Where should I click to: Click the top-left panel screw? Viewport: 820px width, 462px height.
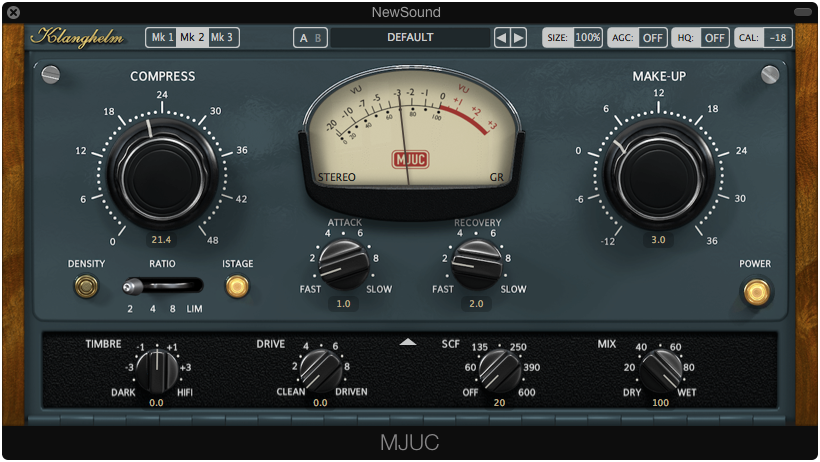coord(51,74)
